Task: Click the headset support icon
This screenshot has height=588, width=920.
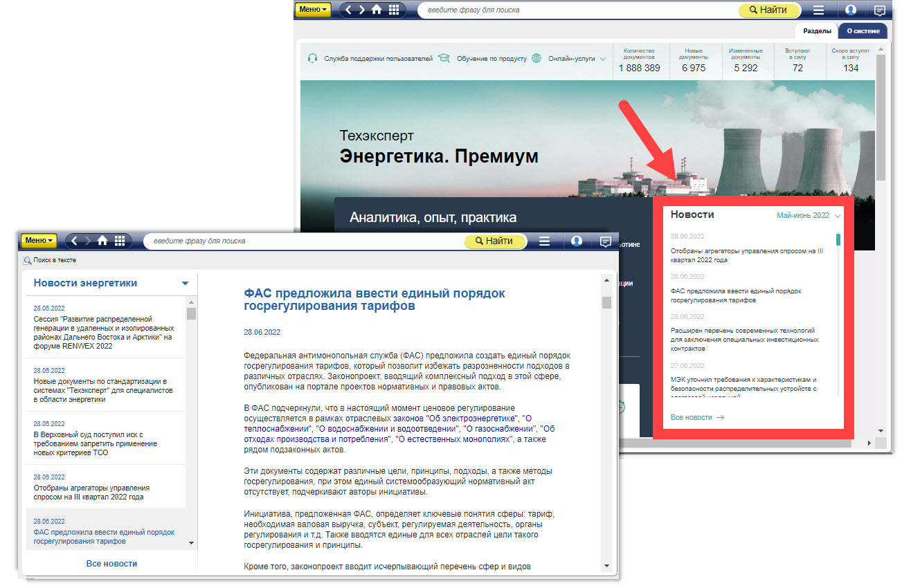Action: click(312, 59)
